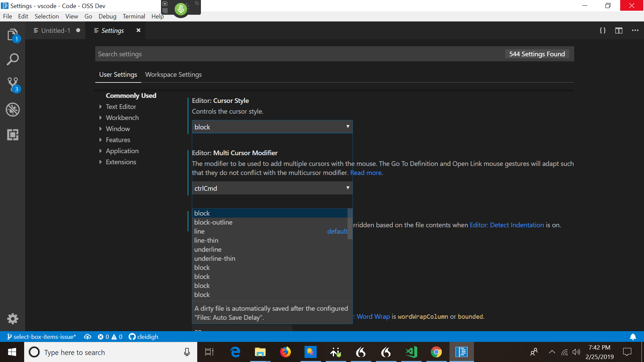
Task: Open the Search view in activity bar
Action: pyautogui.click(x=12, y=59)
